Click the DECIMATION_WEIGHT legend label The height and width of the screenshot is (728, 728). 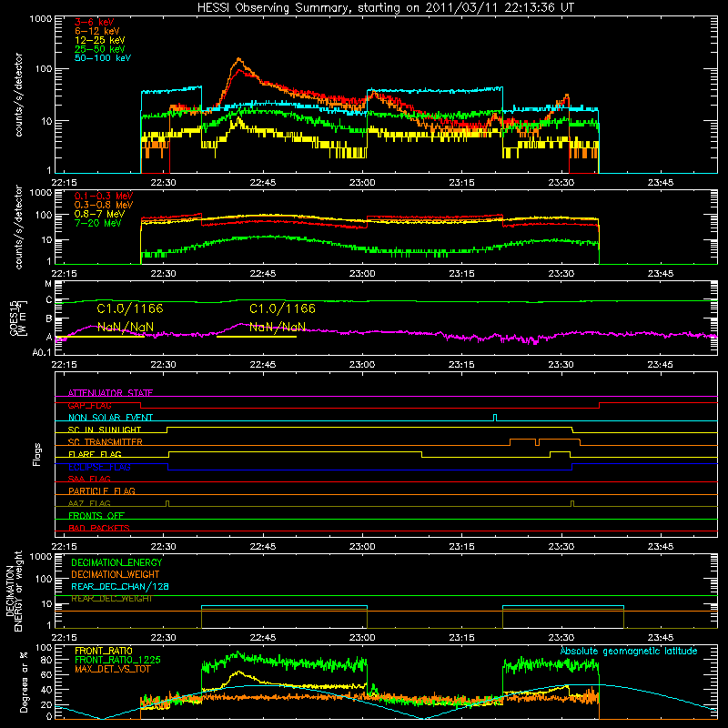[x=116, y=574]
